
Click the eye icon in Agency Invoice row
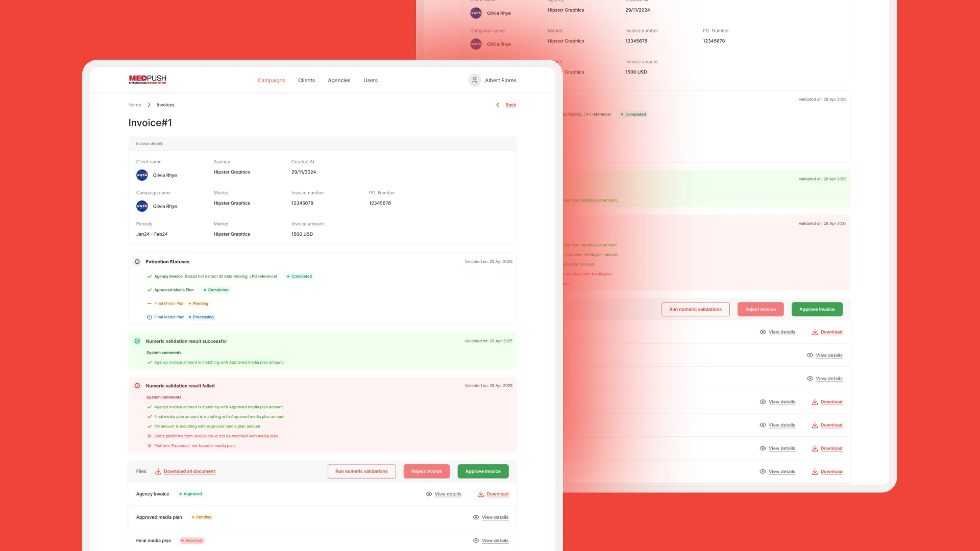coord(429,494)
